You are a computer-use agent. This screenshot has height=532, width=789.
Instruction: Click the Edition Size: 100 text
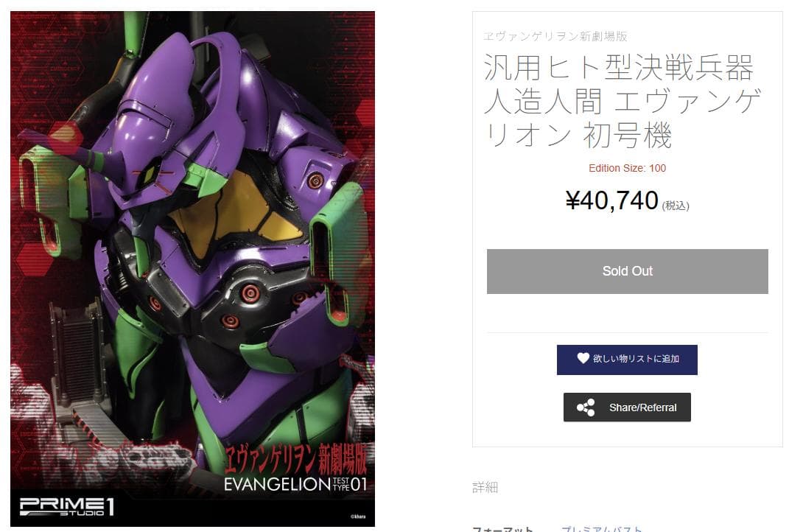pos(627,168)
